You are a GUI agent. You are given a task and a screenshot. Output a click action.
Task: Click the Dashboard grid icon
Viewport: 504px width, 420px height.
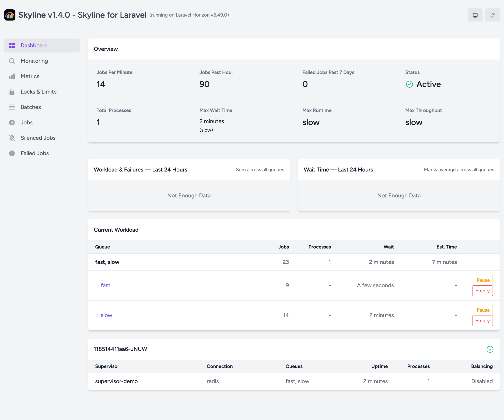click(x=12, y=45)
